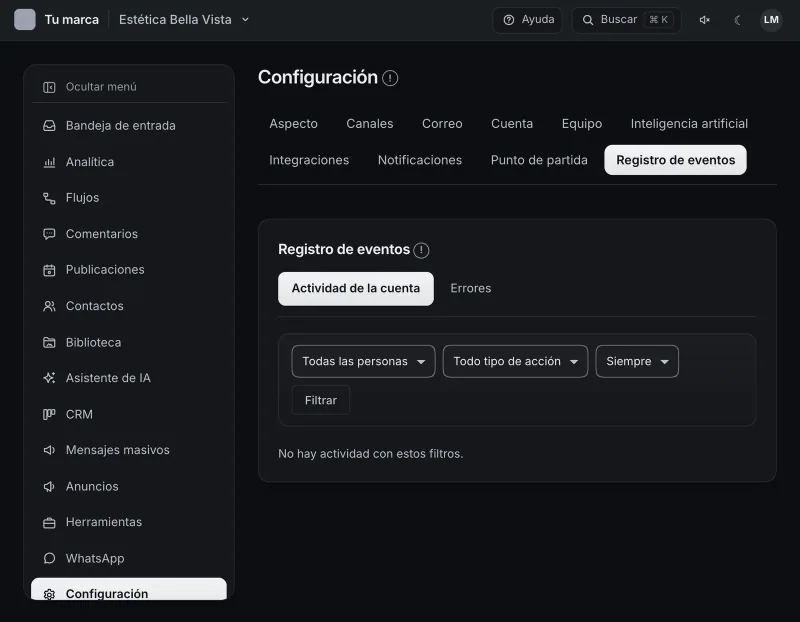Open Bandeja de entrada from sidebar text
The width and height of the screenshot is (800, 622).
(x=120, y=126)
